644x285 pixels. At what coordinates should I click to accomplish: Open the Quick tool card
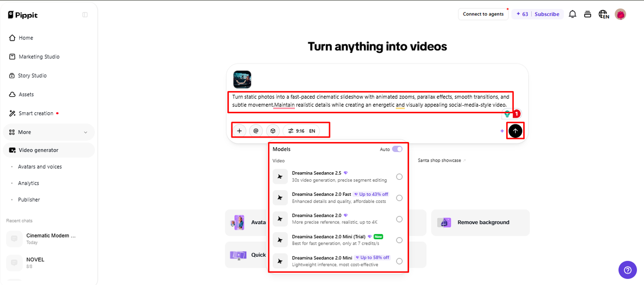247,255
